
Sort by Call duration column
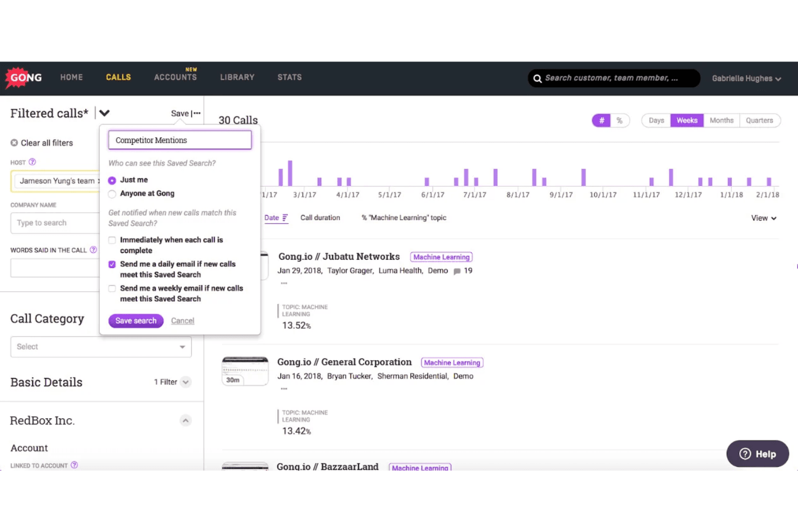(x=320, y=218)
